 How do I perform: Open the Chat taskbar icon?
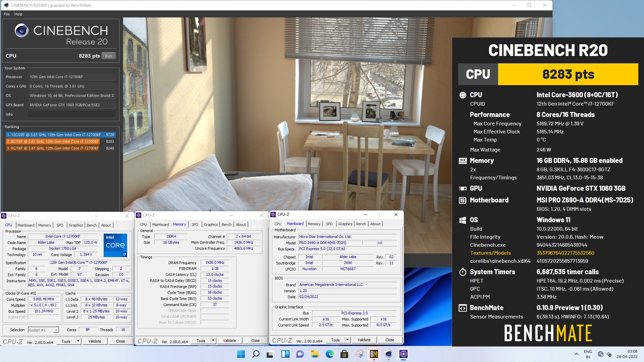[300, 354]
